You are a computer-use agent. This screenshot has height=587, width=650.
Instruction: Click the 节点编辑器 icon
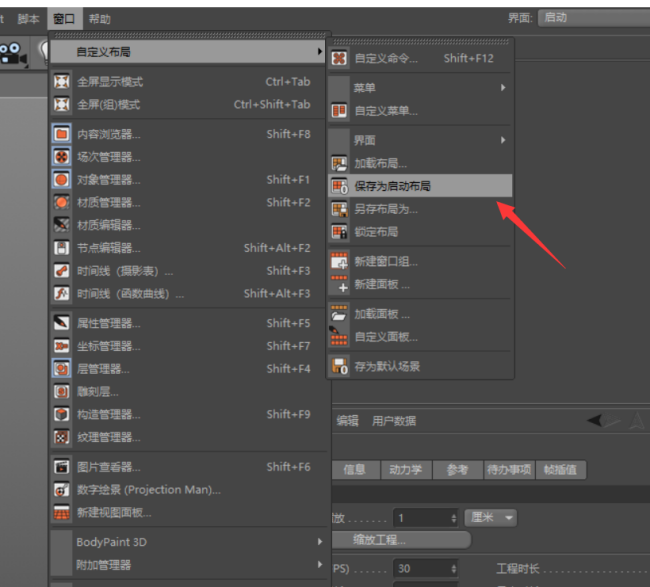coord(61,248)
